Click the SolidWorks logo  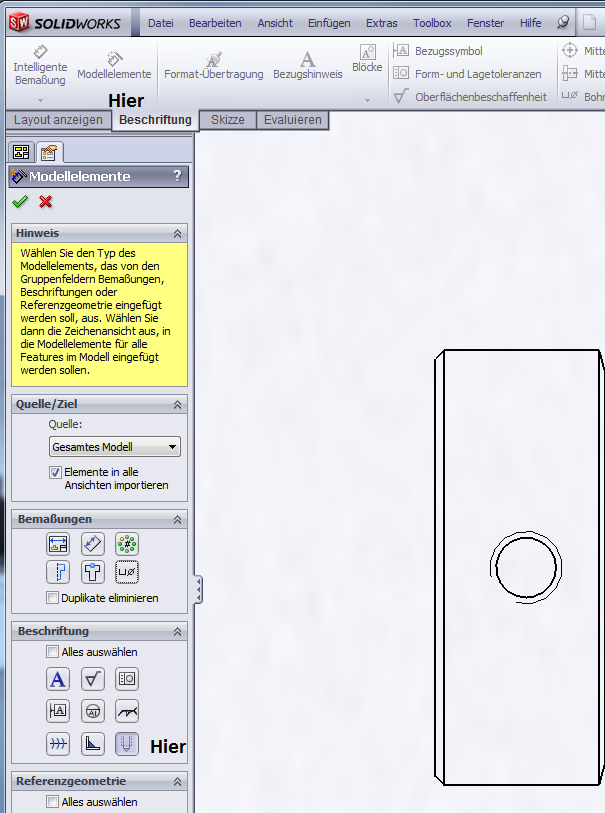[65, 23]
